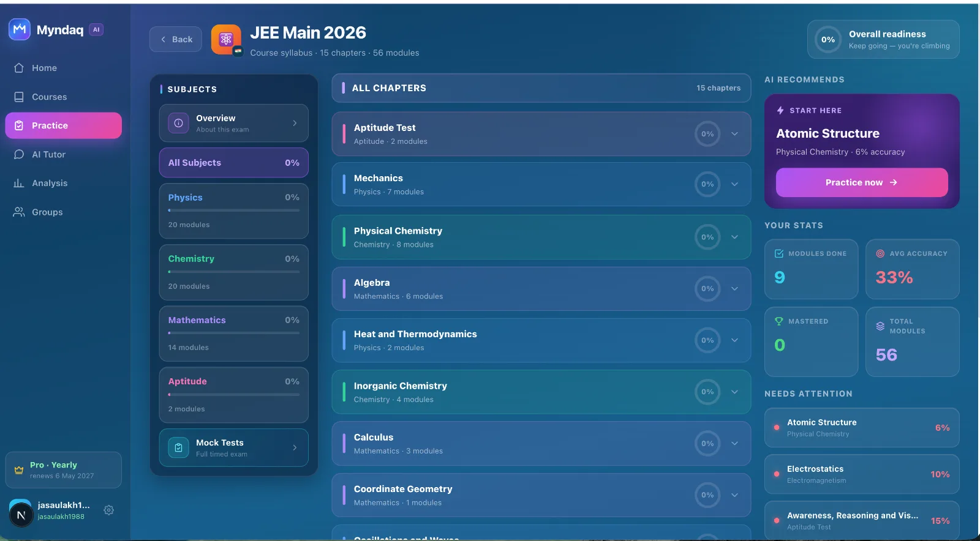Start Atomic Structure with Practice now
Viewport: 980px width, 541px height.
pos(862,182)
